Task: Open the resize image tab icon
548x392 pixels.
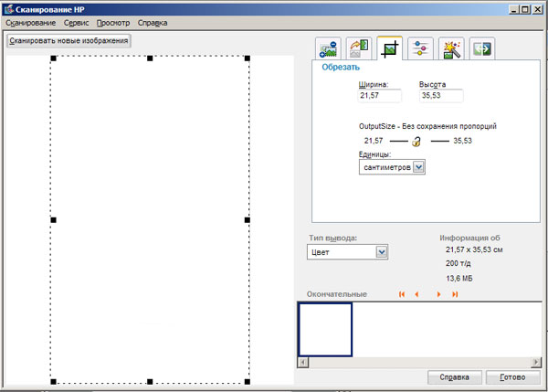Action: 328,48
